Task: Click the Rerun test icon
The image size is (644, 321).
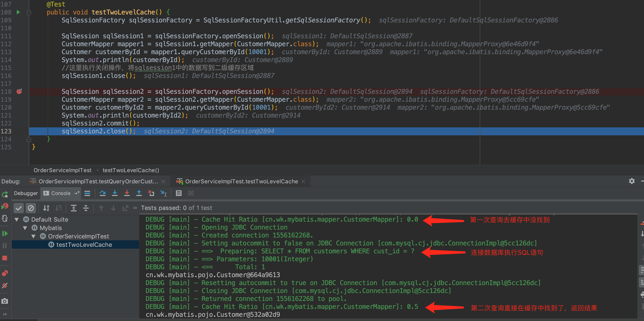Action: 5,194
